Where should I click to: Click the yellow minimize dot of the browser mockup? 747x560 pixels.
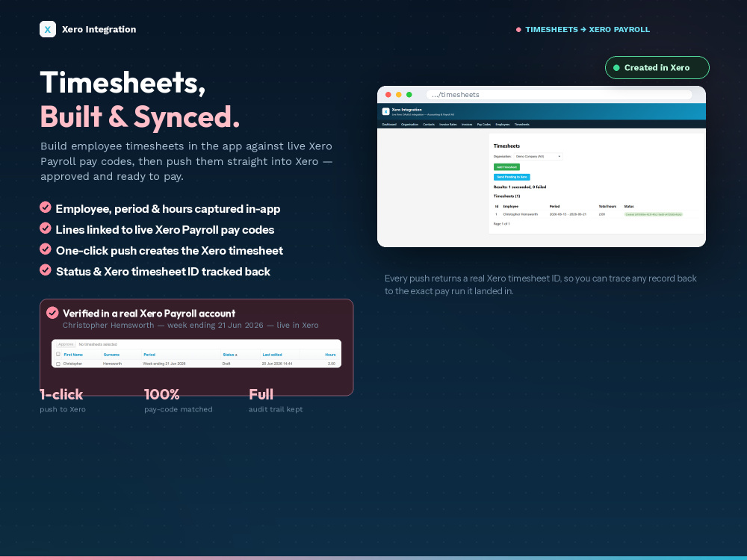coord(399,95)
